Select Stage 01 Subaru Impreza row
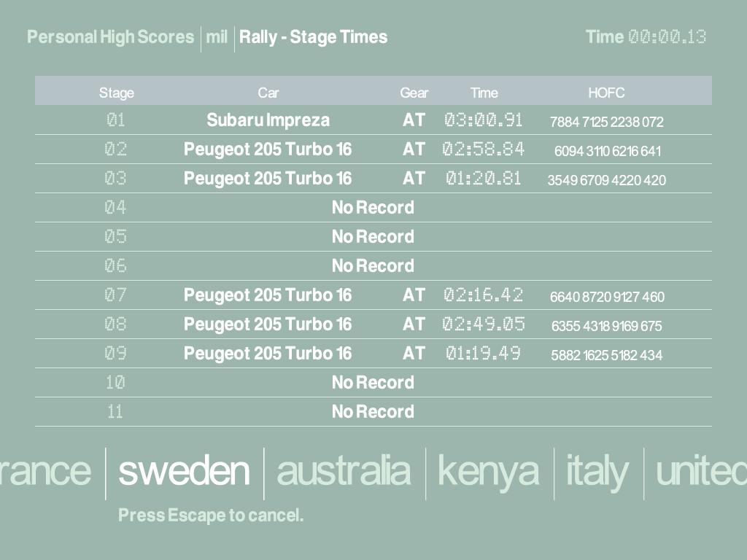This screenshot has width=747, height=560. pyautogui.click(x=268, y=120)
